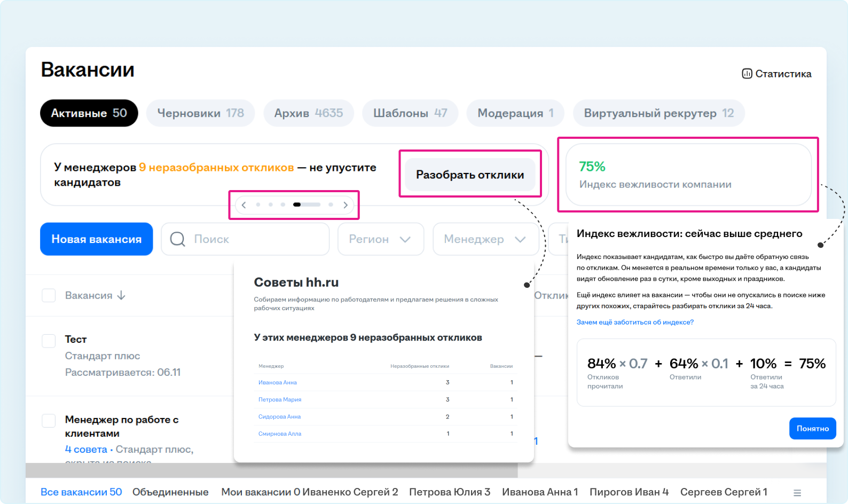Expand the Менеджер filter dropdown
This screenshot has height=504, width=848.
485,239
